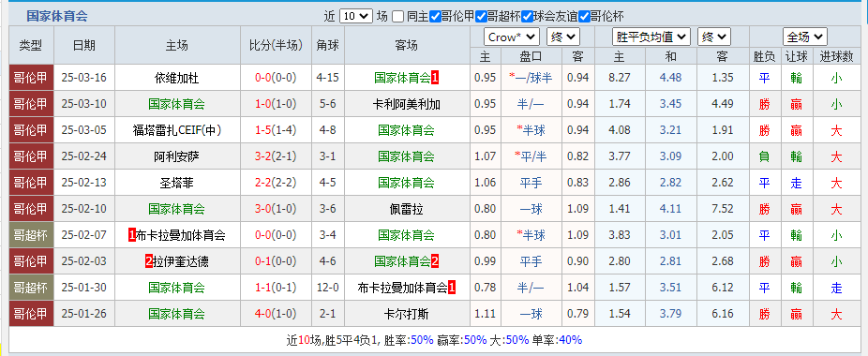Open 佩雷拉 team link
The width and height of the screenshot is (868, 356).
pyautogui.click(x=406, y=209)
